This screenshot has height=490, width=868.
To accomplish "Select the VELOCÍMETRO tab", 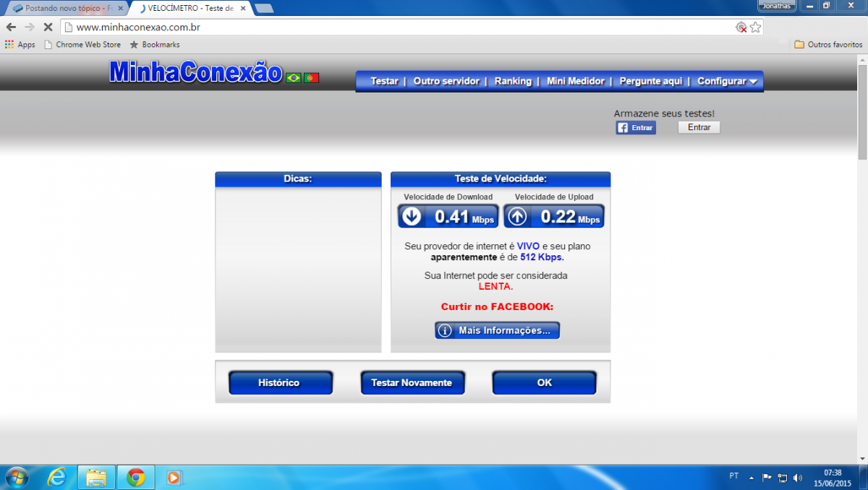I will [192, 8].
